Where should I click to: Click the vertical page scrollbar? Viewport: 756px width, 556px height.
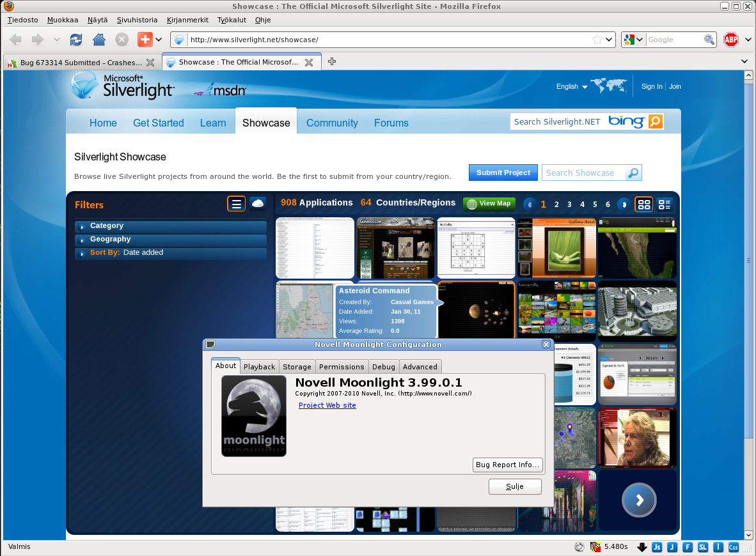(748, 261)
